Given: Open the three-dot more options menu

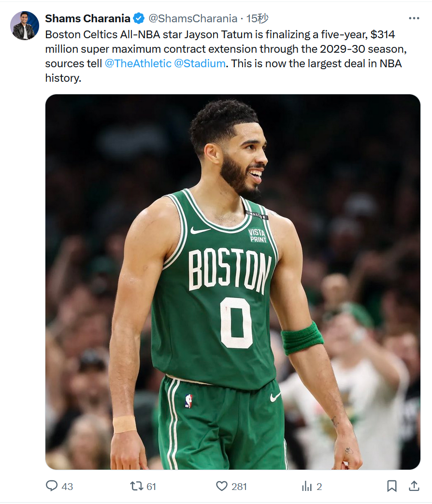Looking at the screenshot, I should [414, 18].
